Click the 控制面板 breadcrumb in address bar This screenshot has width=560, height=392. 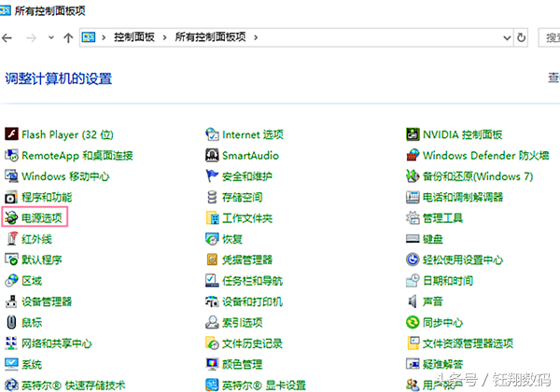pos(134,37)
